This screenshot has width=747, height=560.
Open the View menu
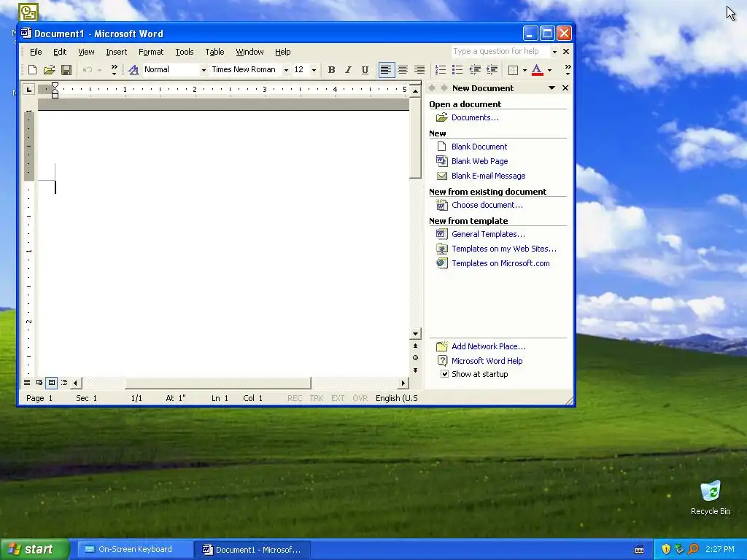coord(86,52)
